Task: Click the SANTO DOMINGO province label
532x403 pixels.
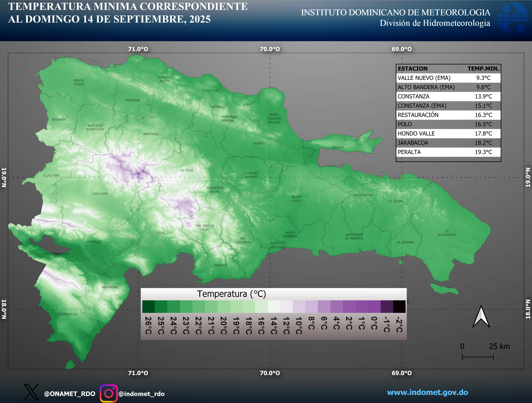Action: (290, 234)
